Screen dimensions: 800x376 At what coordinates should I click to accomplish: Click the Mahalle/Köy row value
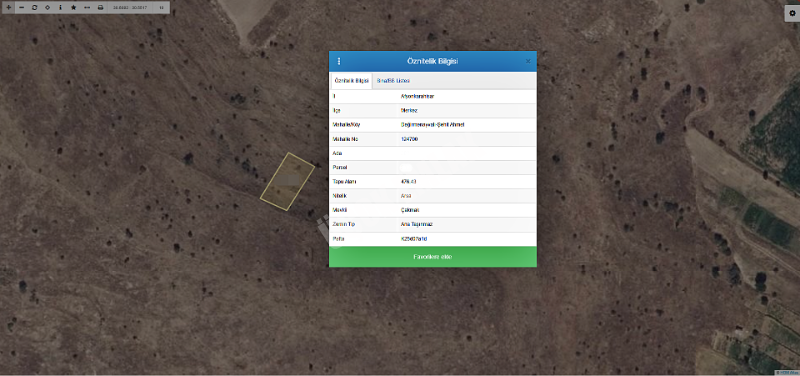click(x=433, y=124)
